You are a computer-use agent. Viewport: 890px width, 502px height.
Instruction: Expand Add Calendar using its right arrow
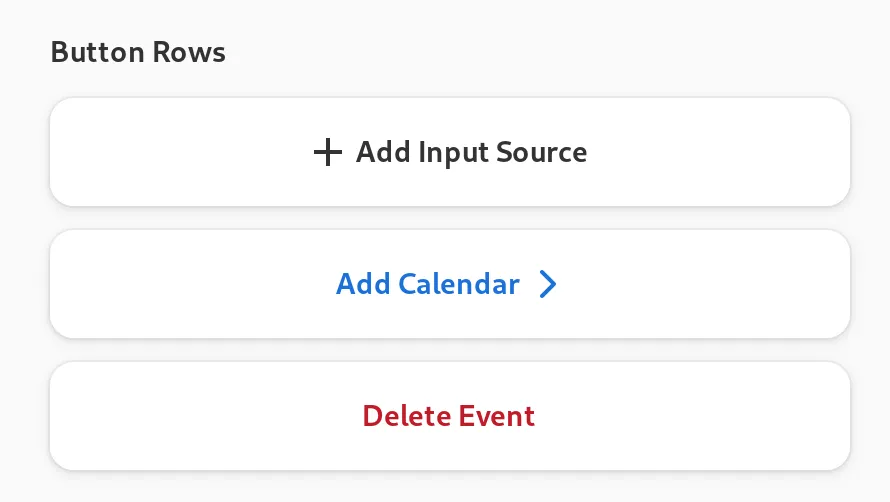(x=547, y=285)
